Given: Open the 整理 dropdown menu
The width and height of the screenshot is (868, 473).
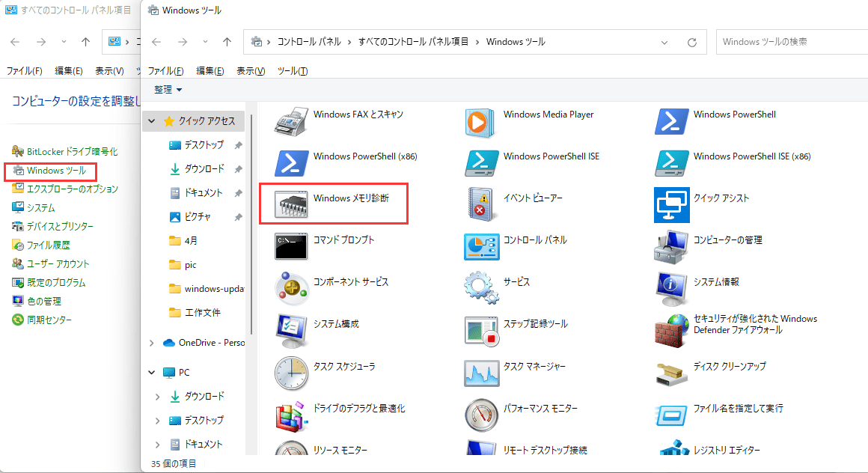Looking at the screenshot, I should (168, 90).
